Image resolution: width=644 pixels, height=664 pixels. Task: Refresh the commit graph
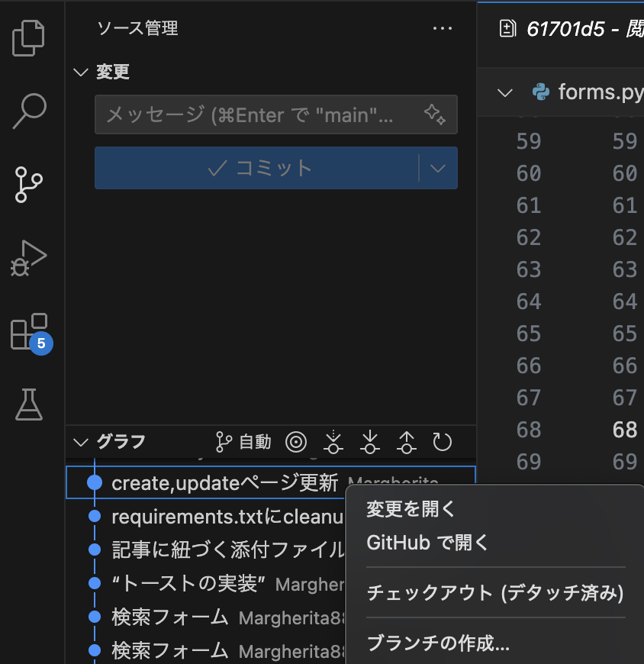pyautogui.click(x=442, y=442)
